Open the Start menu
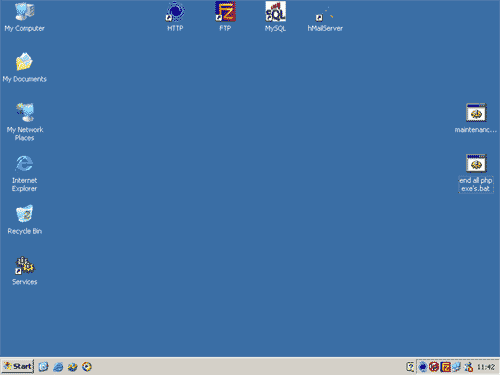 click(18, 366)
